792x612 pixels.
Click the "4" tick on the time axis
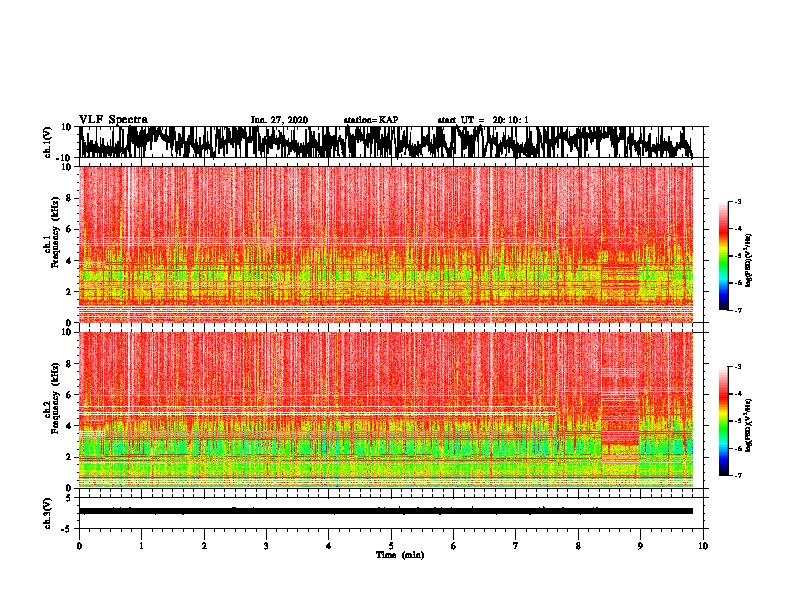click(329, 546)
